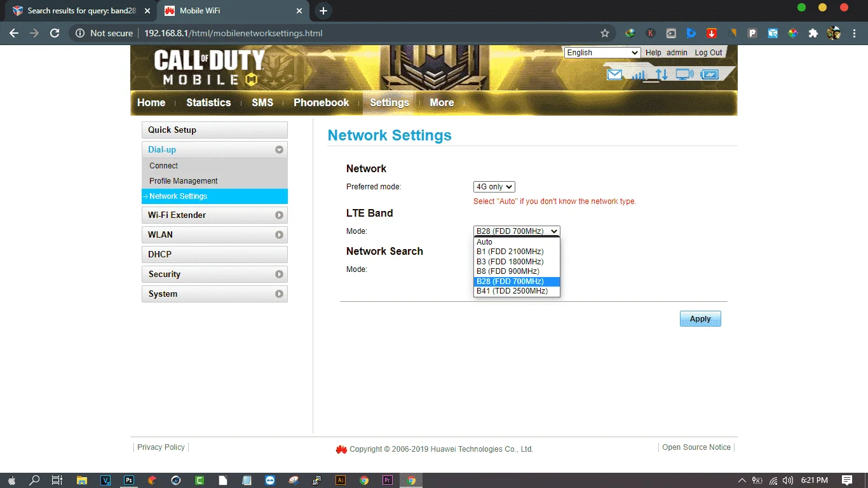Open the action center notification icon
Image resolution: width=868 pixels, height=488 pixels.
tap(847, 480)
